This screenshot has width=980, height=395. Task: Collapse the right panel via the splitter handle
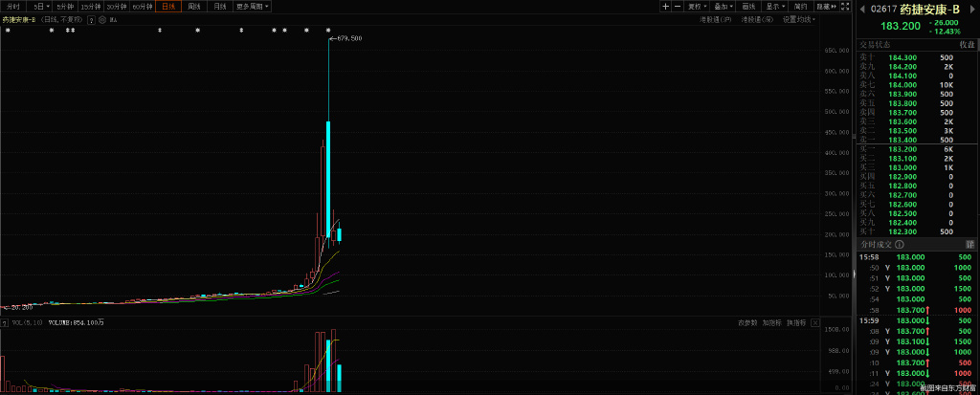pyautogui.click(x=854, y=274)
